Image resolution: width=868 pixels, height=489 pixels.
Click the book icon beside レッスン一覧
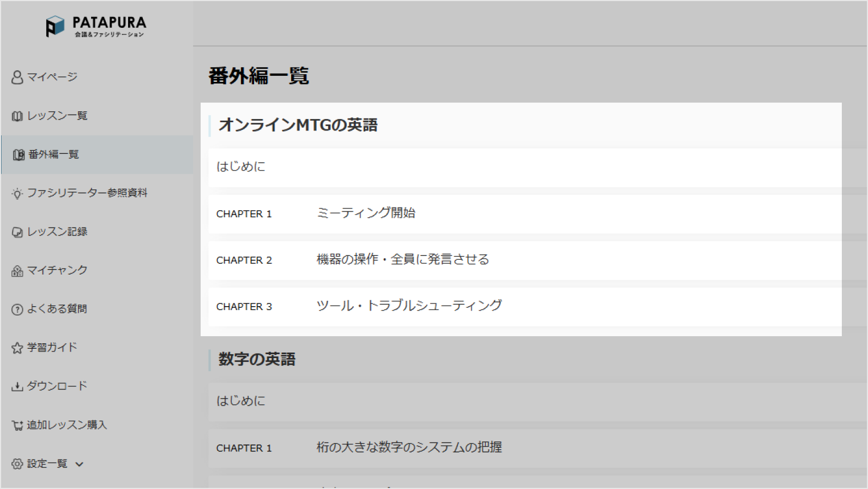pos(17,116)
